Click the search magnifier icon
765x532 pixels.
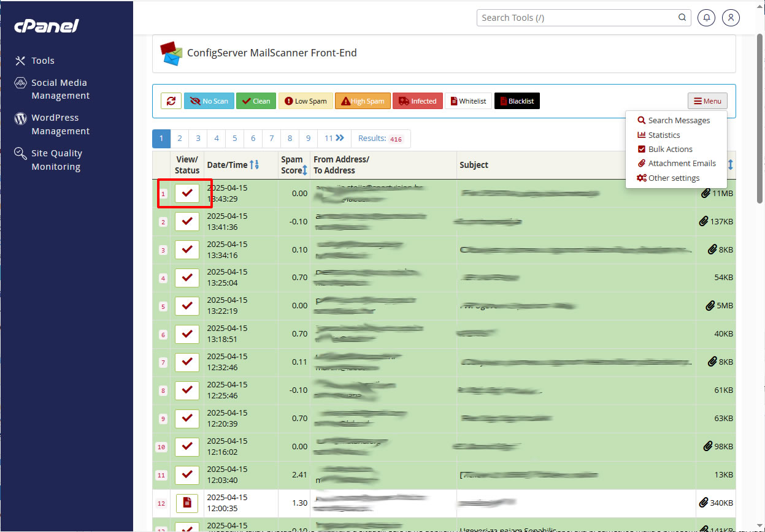pyautogui.click(x=682, y=18)
